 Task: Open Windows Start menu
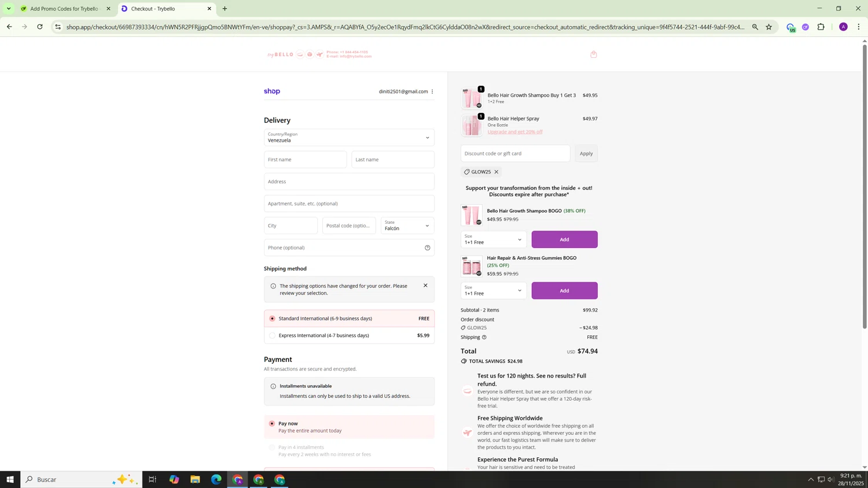[x=10, y=479]
